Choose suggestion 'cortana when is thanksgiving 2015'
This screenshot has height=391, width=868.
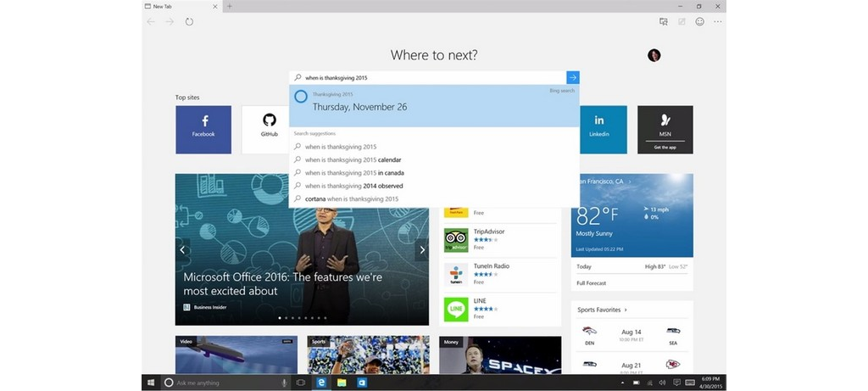[x=434, y=198]
